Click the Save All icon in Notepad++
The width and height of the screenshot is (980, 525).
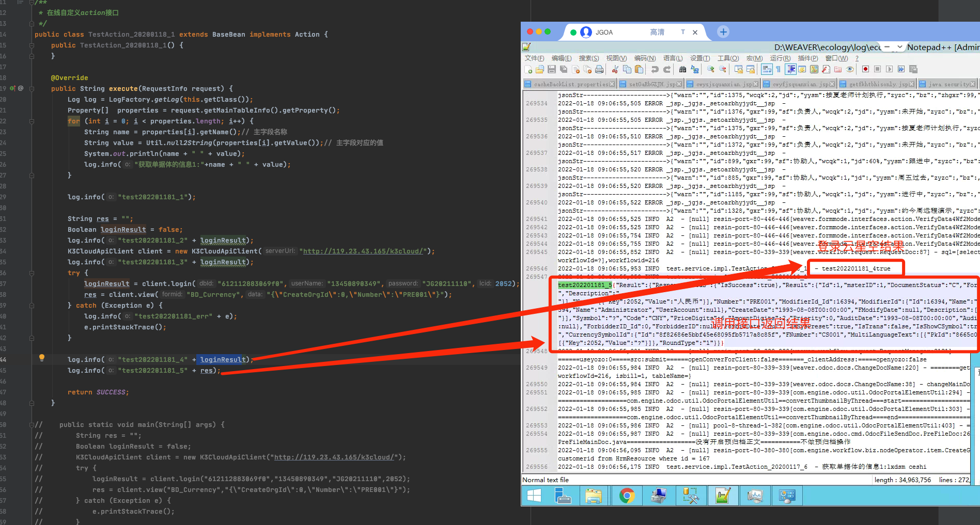click(564, 69)
